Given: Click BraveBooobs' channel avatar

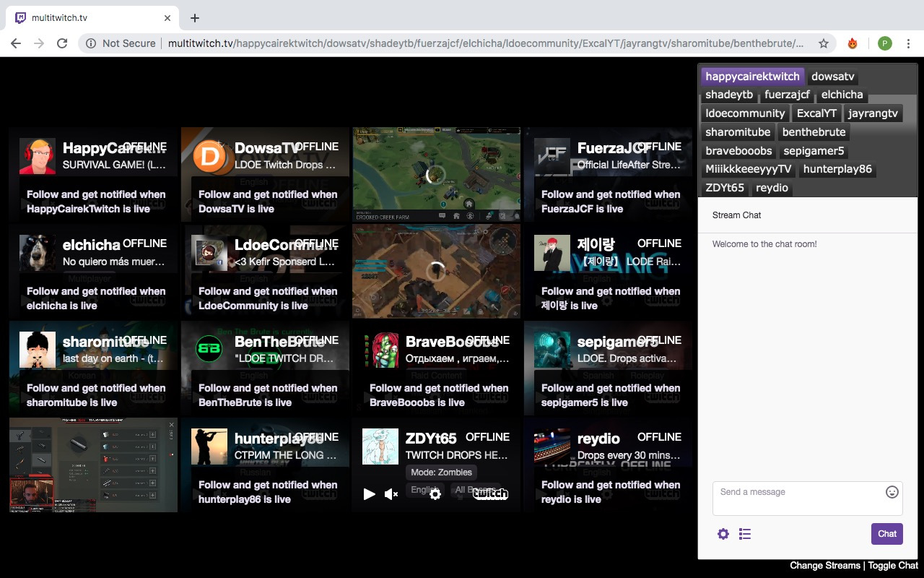Looking at the screenshot, I should point(380,350).
